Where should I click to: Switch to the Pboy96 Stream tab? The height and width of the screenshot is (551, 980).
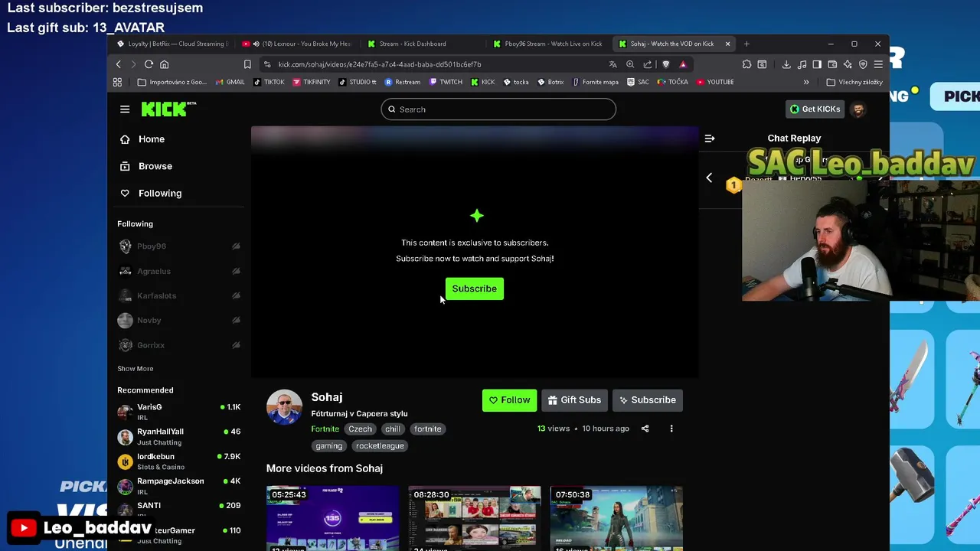point(547,44)
